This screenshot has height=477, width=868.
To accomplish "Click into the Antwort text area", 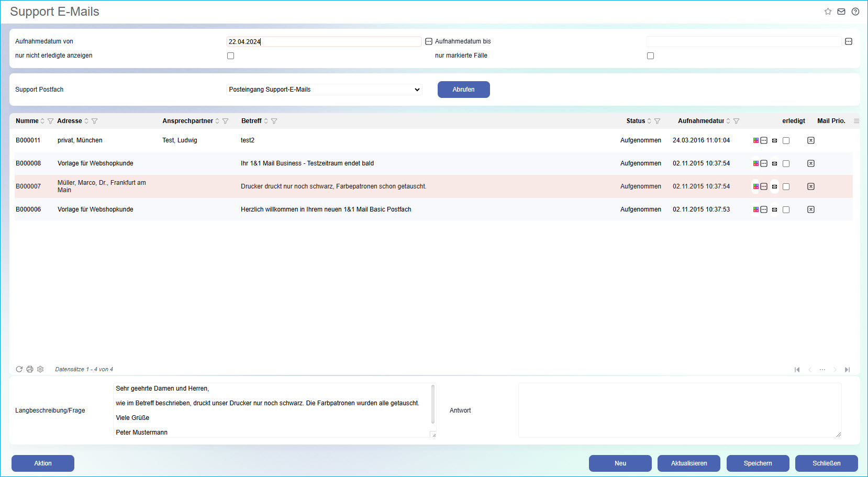I will point(680,411).
